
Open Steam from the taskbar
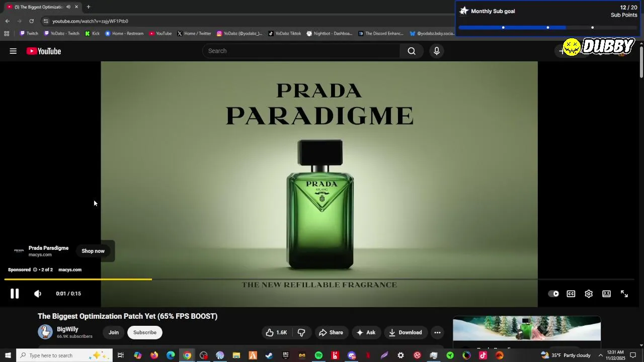coord(269,355)
